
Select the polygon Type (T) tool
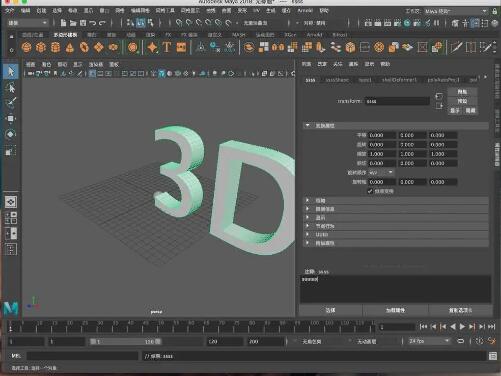(x=167, y=47)
